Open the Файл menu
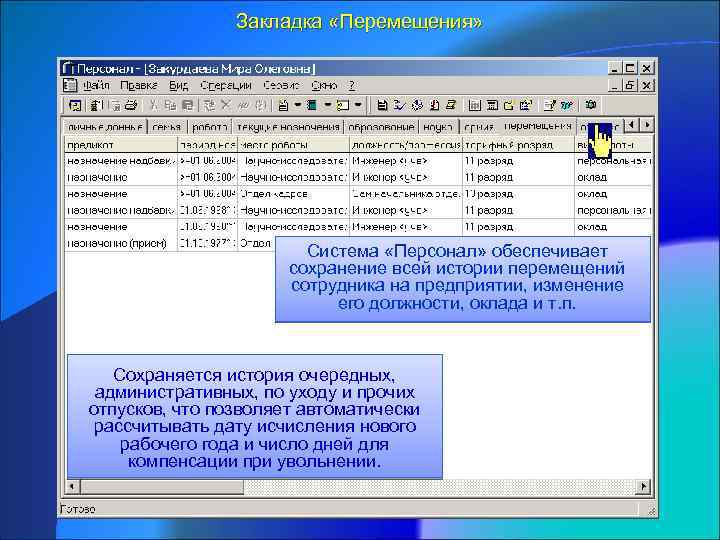Image resolution: width=720 pixels, height=540 pixels. pos(96,85)
